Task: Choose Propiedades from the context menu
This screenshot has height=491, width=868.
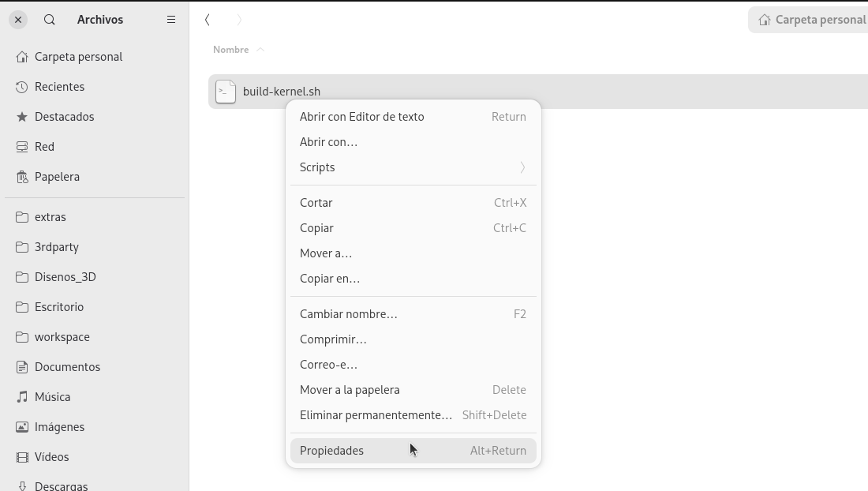Action: (332, 451)
